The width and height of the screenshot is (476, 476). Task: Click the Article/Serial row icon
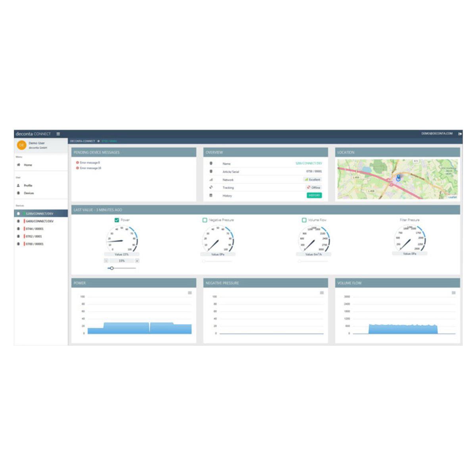coord(211,171)
